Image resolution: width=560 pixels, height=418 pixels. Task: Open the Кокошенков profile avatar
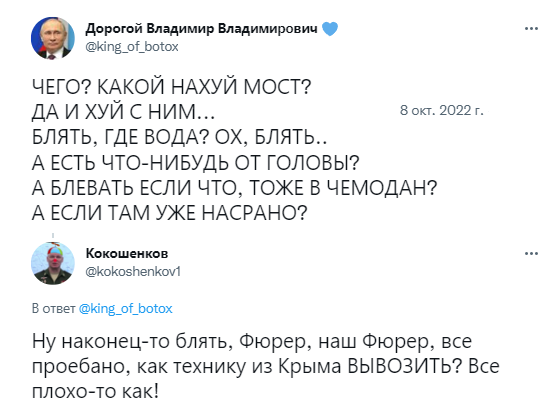tap(53, 263)
